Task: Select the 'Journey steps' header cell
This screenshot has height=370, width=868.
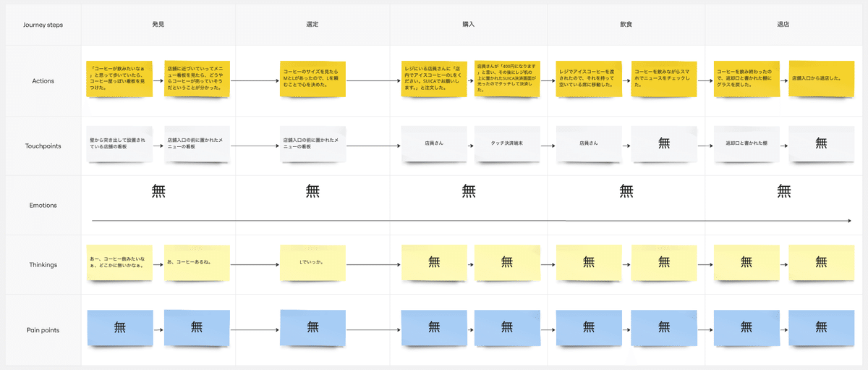Action: pyautogui.click(x=43, y=25)
